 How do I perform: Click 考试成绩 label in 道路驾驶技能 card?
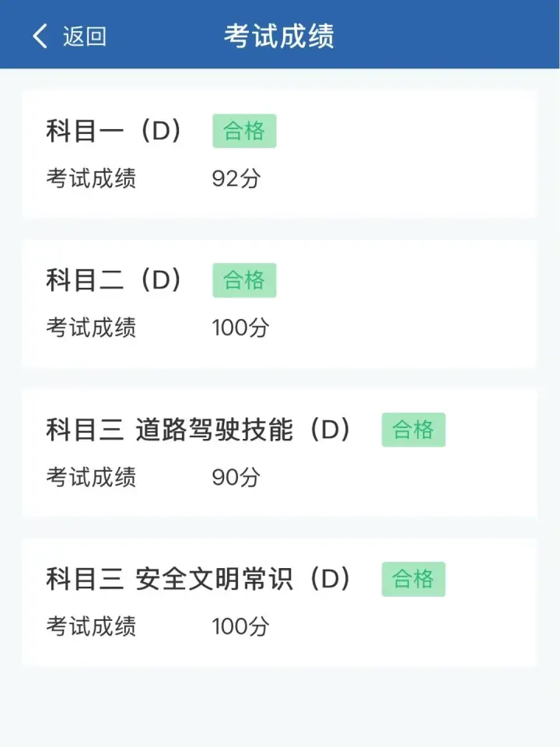[x=91, y=477]
